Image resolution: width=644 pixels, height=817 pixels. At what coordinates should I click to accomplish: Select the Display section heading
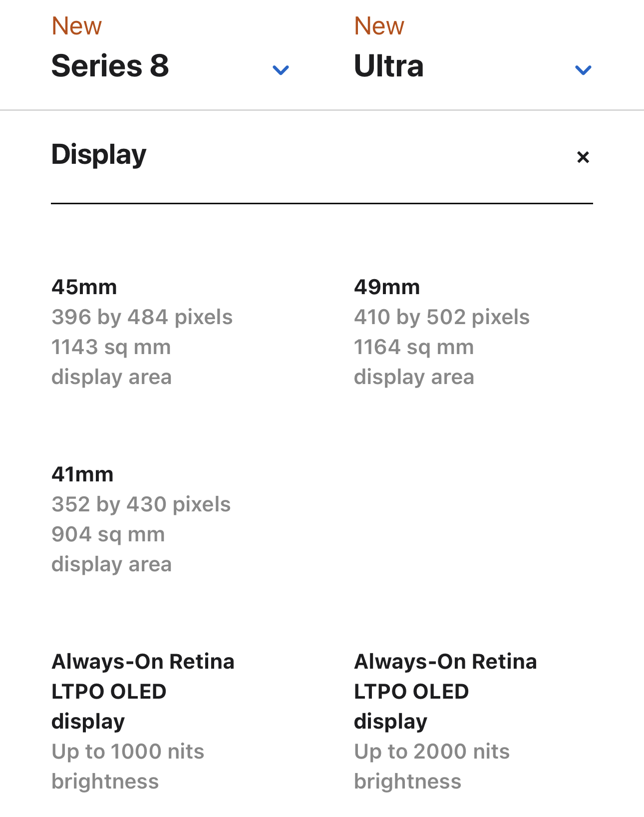(99, 154)
